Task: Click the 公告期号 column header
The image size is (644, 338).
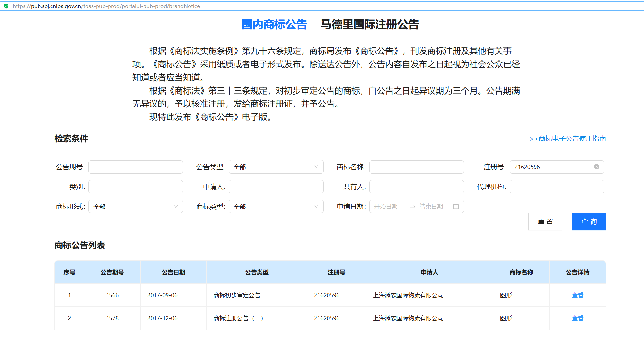Action: click(112, 272)
